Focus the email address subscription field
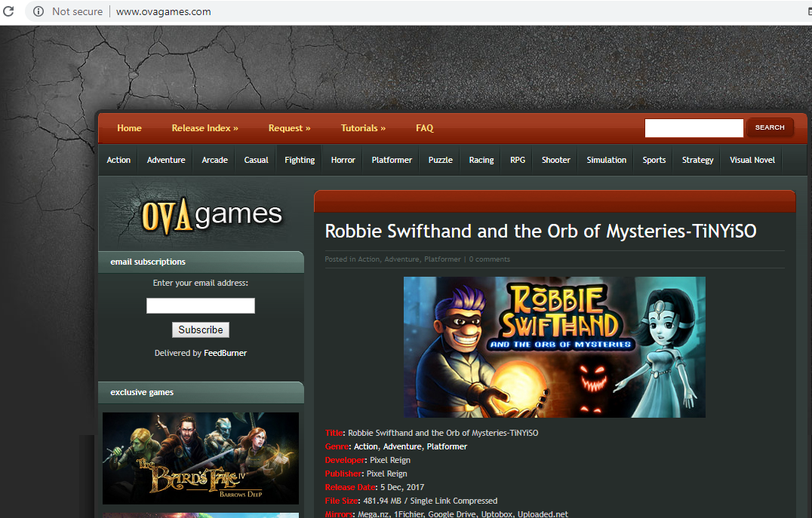 point(201,305)
